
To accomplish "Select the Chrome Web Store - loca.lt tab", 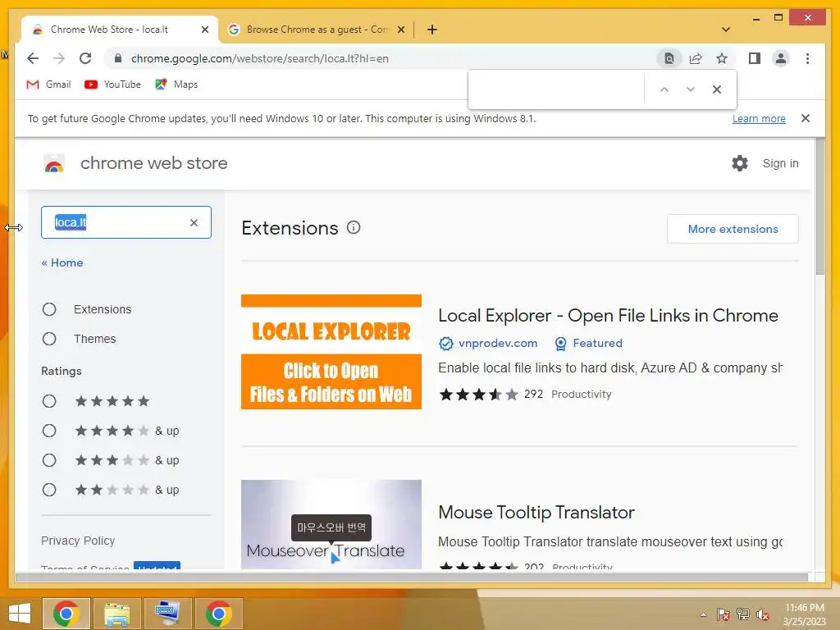I will [x=109, y=30].
